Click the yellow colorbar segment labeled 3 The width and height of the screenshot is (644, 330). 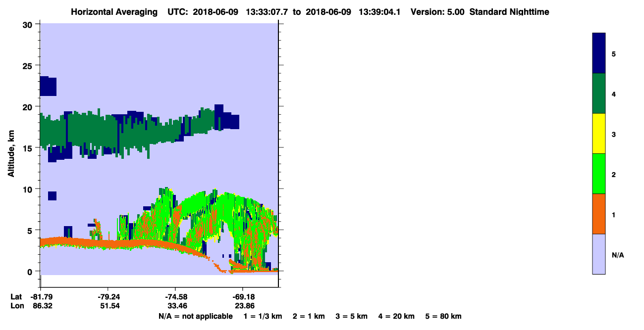599,134
